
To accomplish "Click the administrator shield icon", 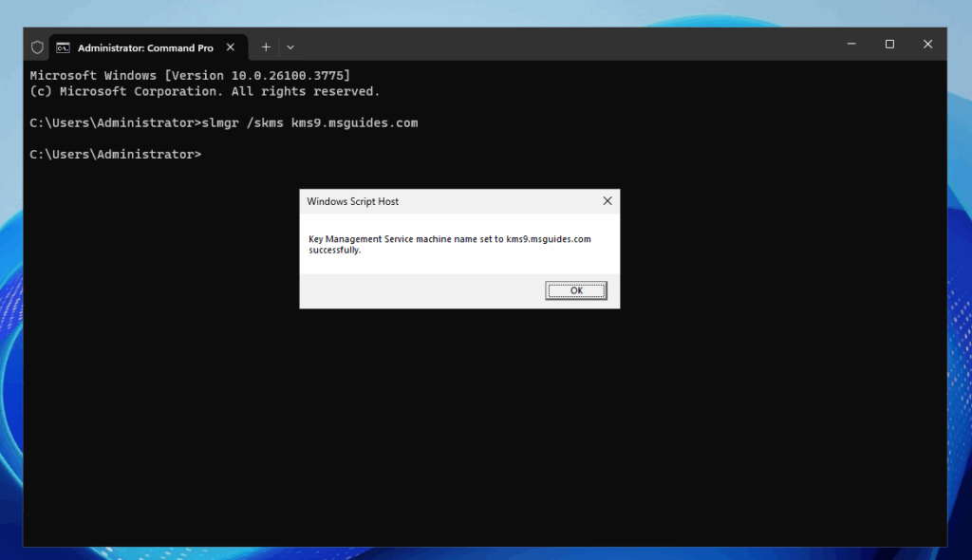I will 38,47.
